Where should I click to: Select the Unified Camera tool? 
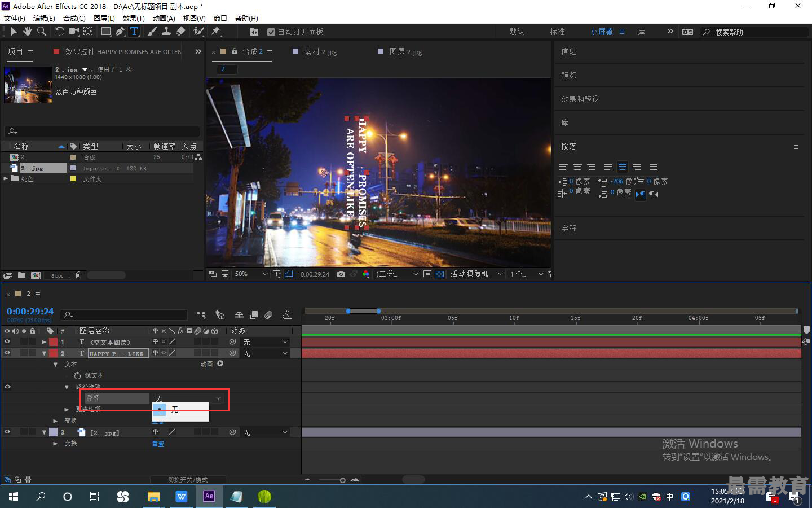[x=73, y=32]
